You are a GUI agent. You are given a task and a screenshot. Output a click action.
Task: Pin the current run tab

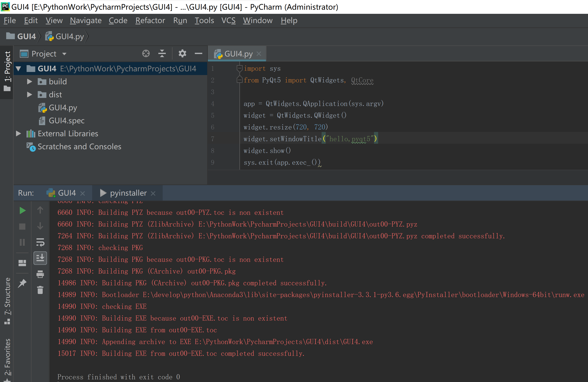coord(22,283)
